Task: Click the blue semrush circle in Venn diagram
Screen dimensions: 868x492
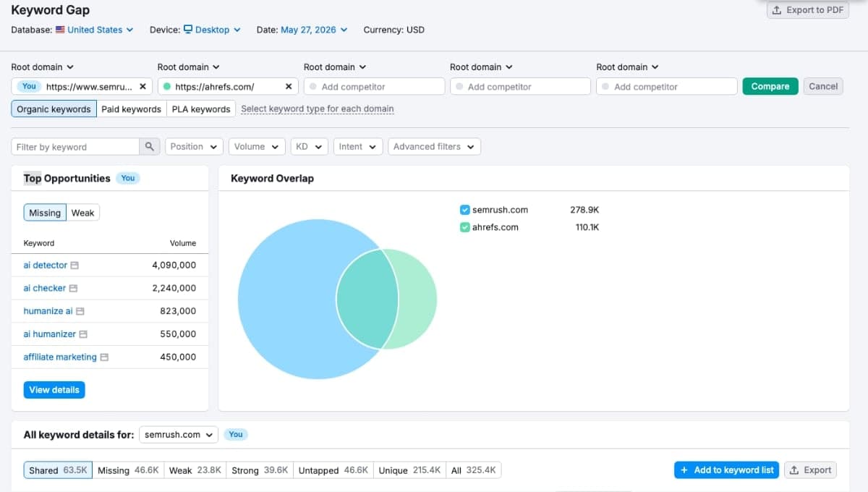Action: [286, 299]
